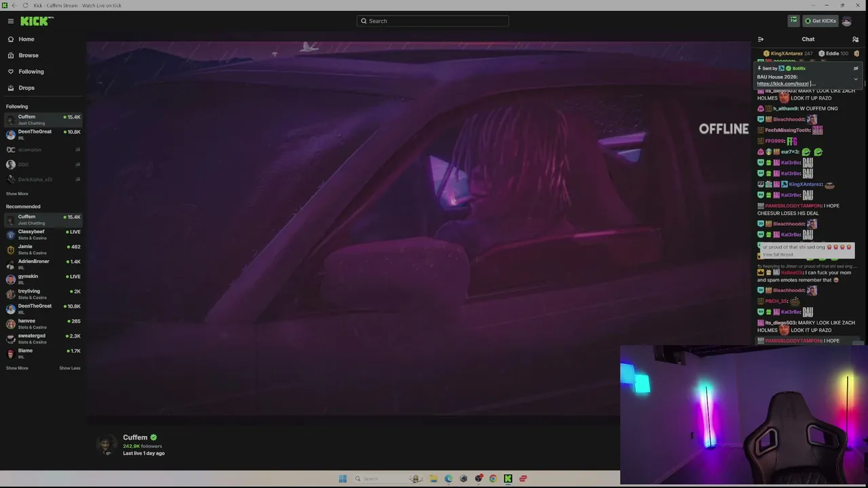Viewport: 868px width, 488px height.
Task: Collapse the chat panel arrow icon
Action: point(761,39)
